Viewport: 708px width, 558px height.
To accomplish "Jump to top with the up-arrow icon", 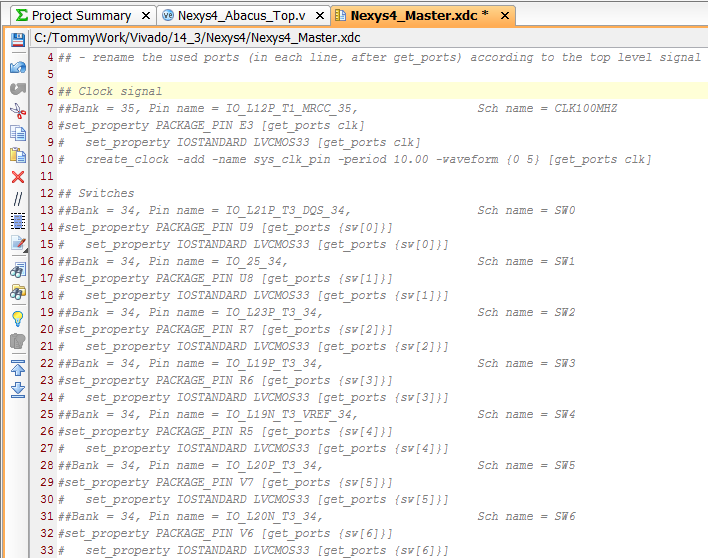I will point(18,368).
